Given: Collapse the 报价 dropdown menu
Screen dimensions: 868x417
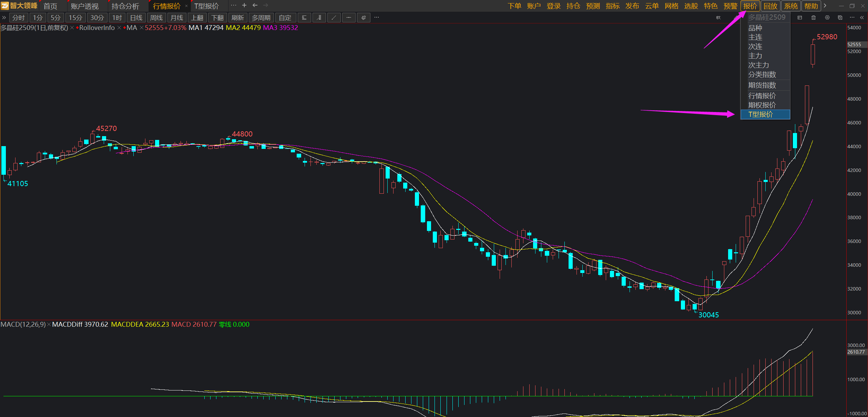Looking at the screenshot, I should 750,6.
